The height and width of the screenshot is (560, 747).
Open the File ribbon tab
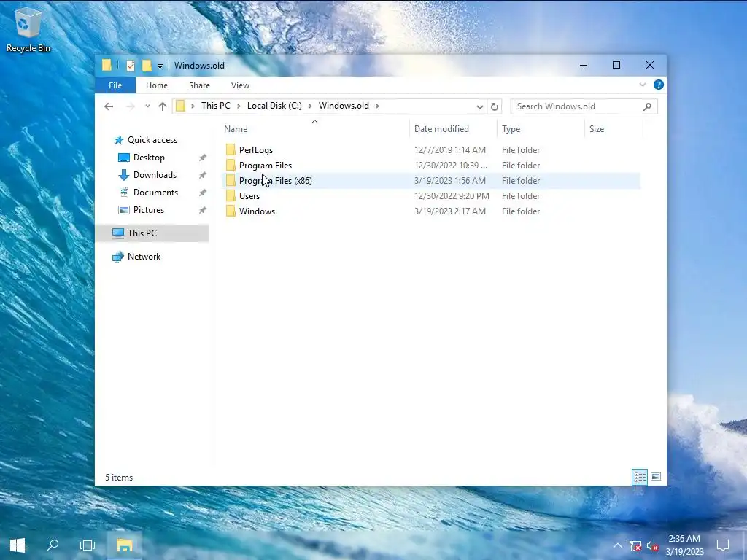tap(115, 85)
